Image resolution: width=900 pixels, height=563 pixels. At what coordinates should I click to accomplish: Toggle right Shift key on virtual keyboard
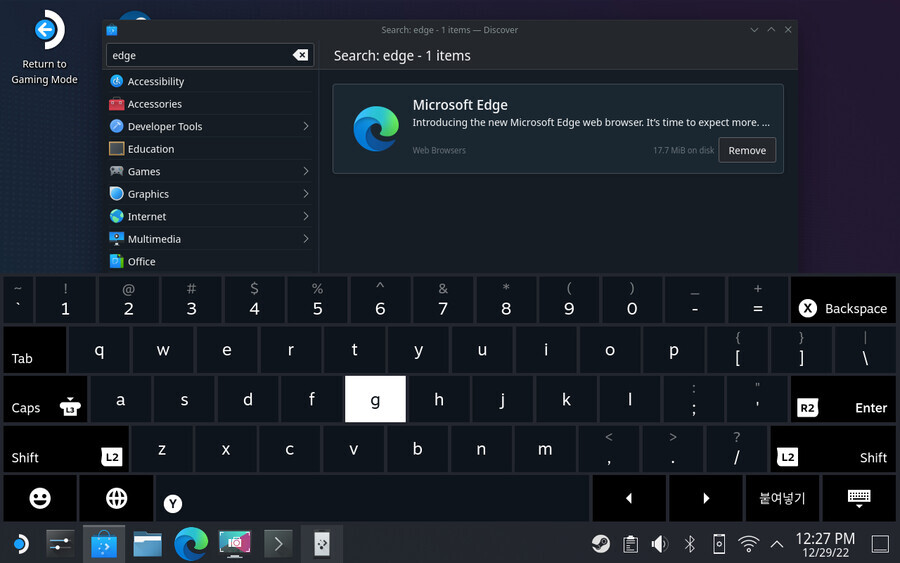click(x=833, y=449)
